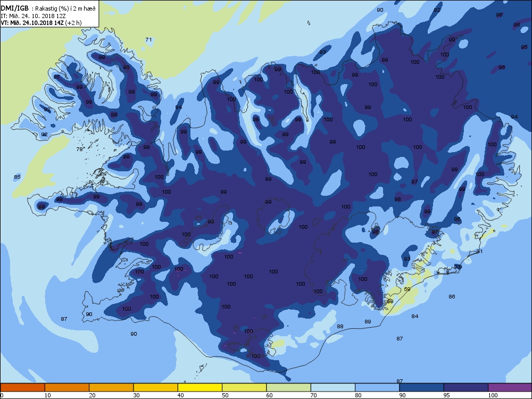Click the DMI/IGB title text

[x=15, y=8]
